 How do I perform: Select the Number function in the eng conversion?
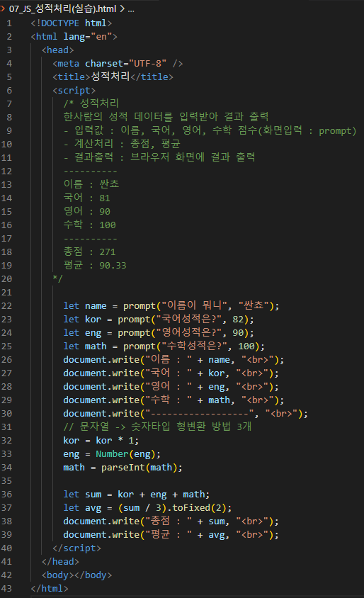(x=112, y=454)
